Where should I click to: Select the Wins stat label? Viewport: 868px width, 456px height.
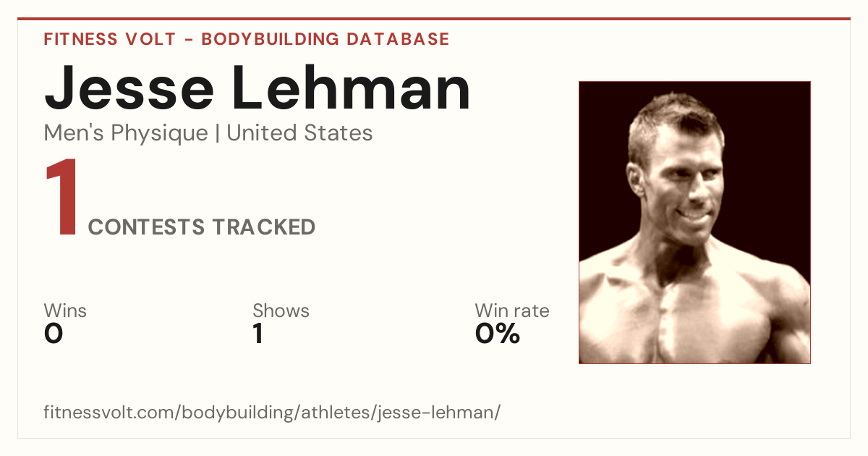(x=65, y=311)
